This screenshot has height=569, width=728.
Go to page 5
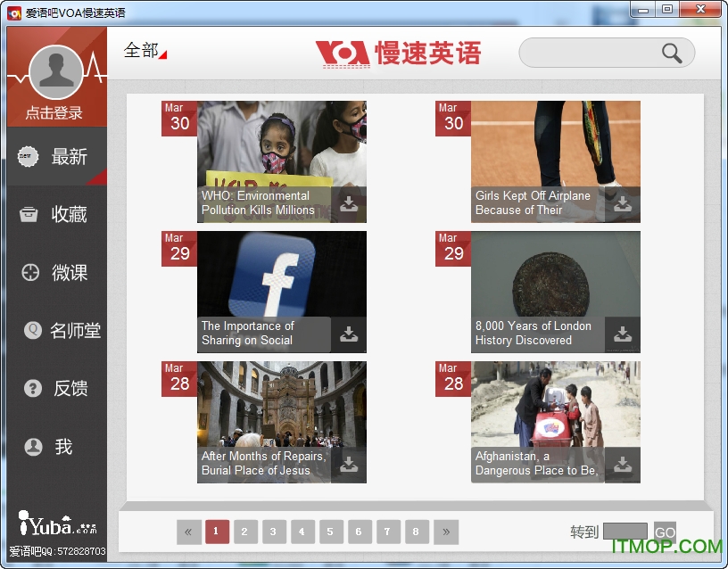[331, 532]
